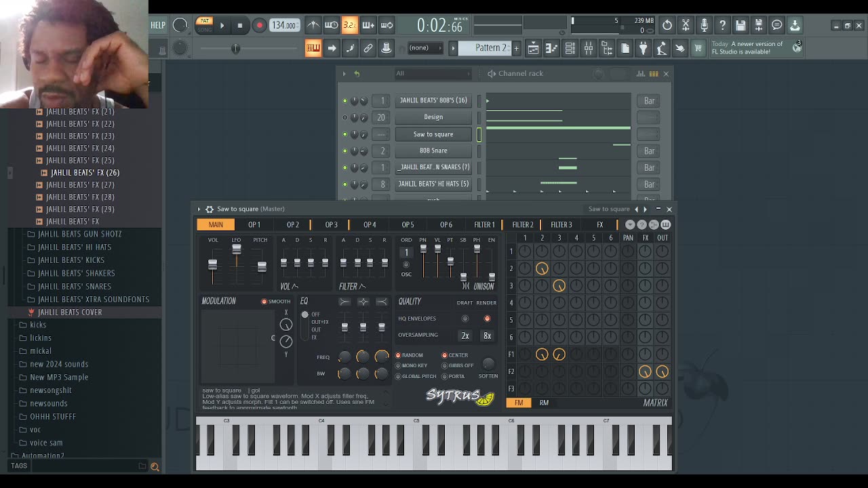Toggle PAT/SONG mode switch
The width and height of the screenshot is (868, 488).
click(204, 26)
